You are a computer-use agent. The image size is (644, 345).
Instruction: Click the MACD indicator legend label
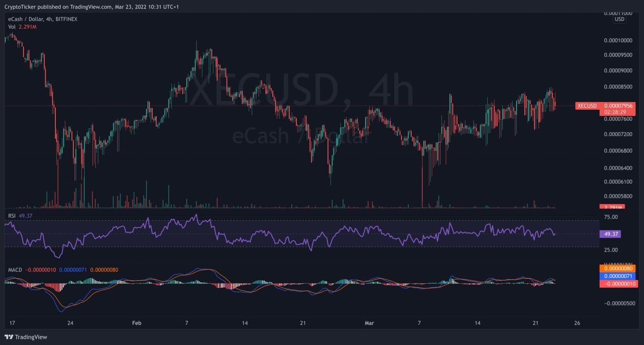pos(15,270)
